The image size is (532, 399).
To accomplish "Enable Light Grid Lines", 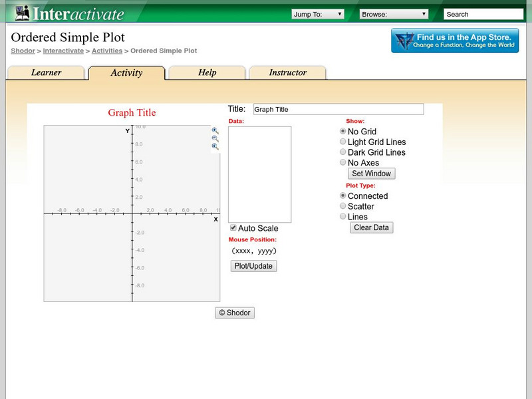I will (x=343, y=142).
